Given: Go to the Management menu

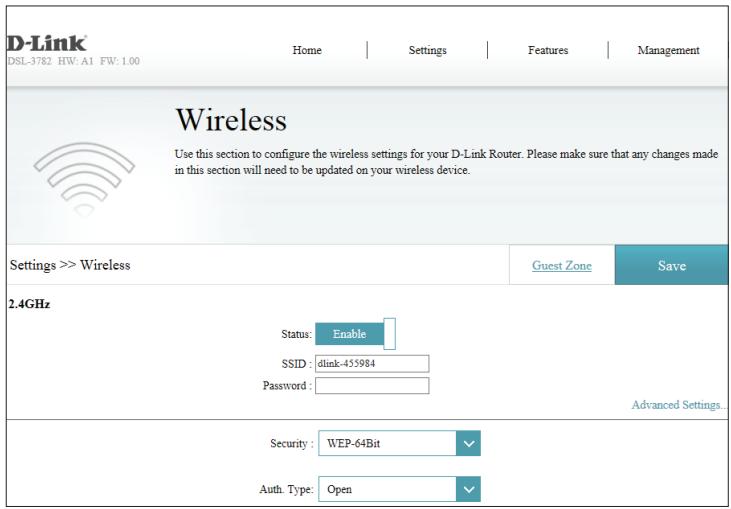Looking at the screenshot, I should [669, 50].
